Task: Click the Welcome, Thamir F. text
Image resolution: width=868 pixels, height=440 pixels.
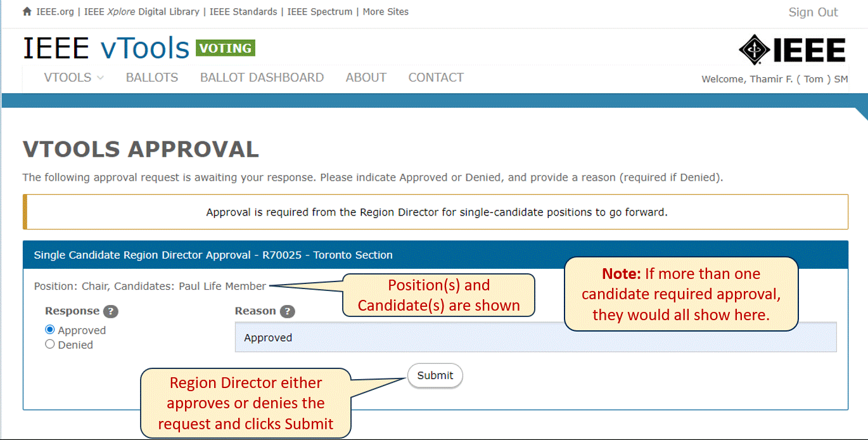Action: coord(775,79)
